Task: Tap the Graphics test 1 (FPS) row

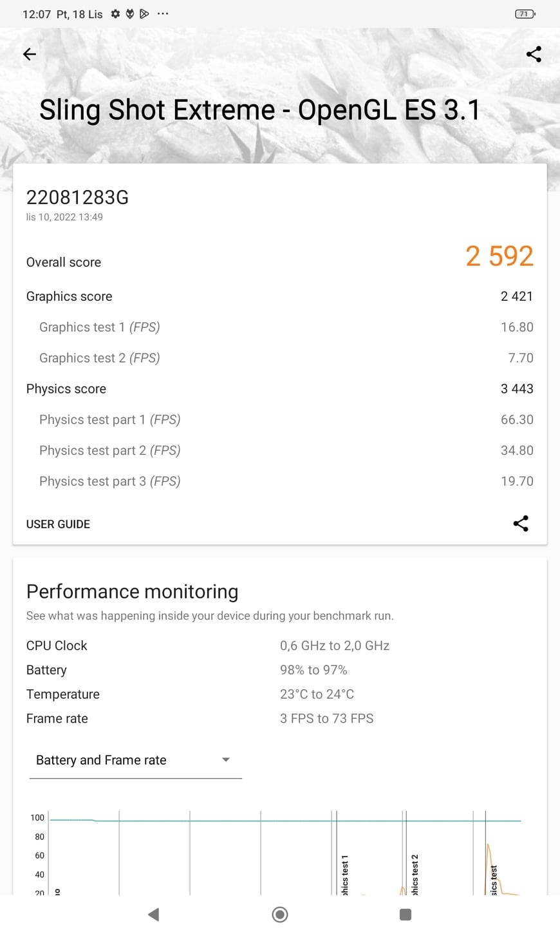Action: (279, 327)
